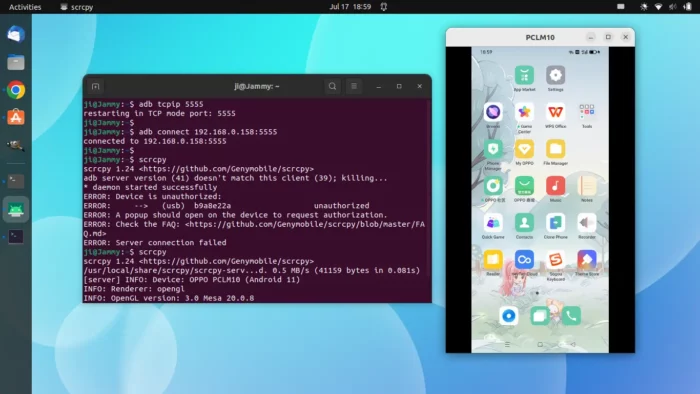Open the scrcpy app menu in top bar
Viewport: 700px width, 394px height.
(77, 7)
